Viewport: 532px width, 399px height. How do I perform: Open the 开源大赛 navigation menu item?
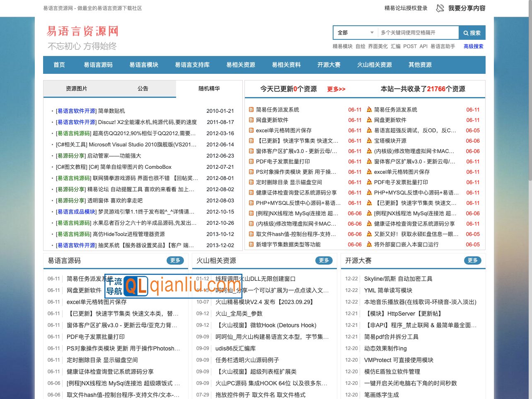[329, 65]
